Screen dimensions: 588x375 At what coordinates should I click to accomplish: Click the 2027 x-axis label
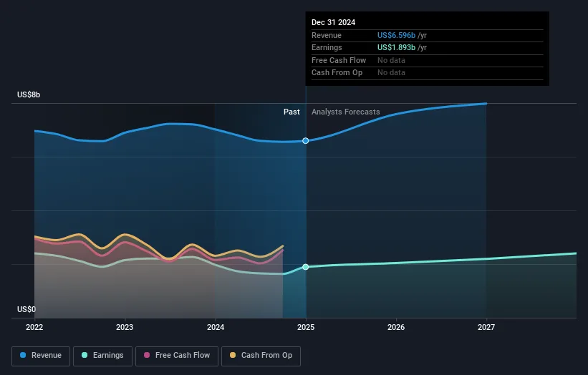[486, 328]
